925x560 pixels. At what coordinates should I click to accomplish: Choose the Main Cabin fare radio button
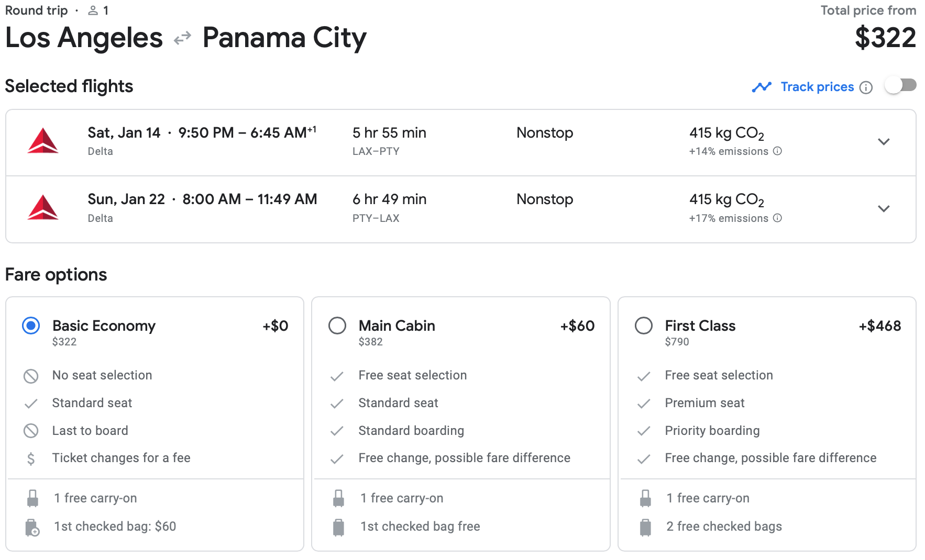tap(337, 326)
